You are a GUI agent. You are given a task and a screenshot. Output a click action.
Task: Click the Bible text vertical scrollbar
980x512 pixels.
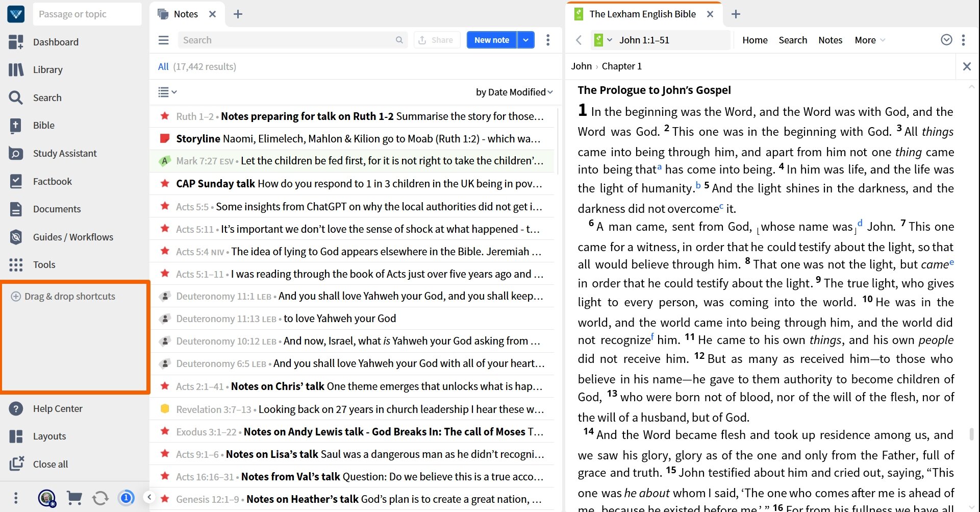[x=971, y=434]
